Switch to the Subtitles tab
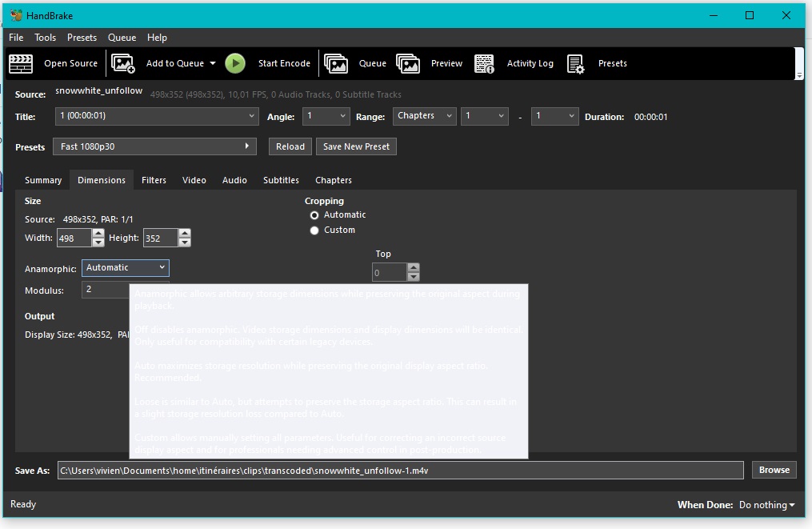 pos(281,180)
